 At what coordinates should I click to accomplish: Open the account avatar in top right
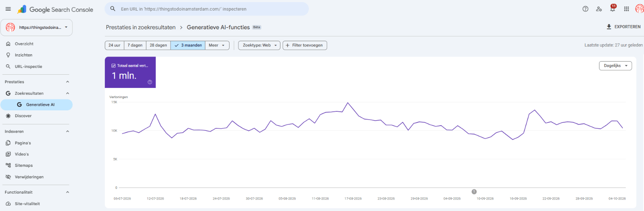tap(639, 8)
